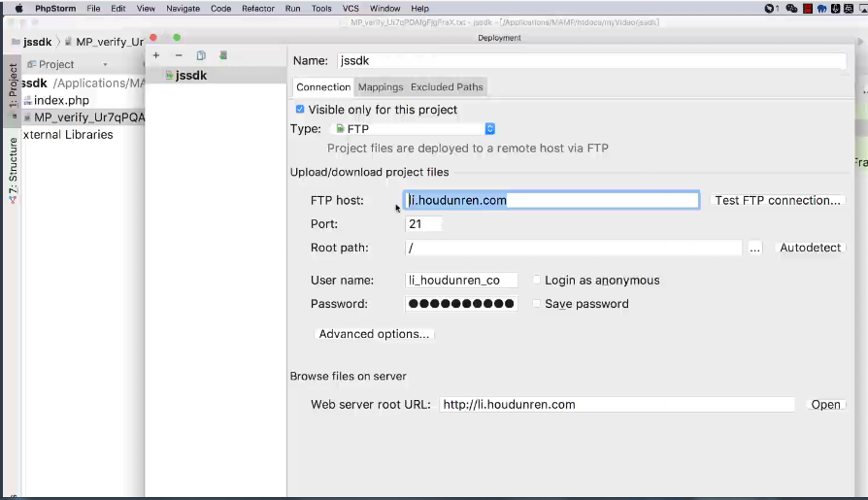
Task: Click the Web server root URL field
Action: 617,404
